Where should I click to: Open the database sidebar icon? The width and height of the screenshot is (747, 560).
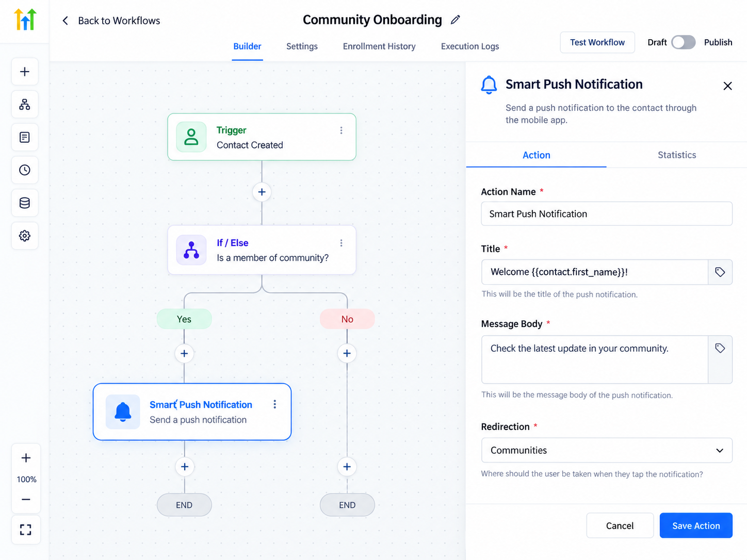coord(25,203)
